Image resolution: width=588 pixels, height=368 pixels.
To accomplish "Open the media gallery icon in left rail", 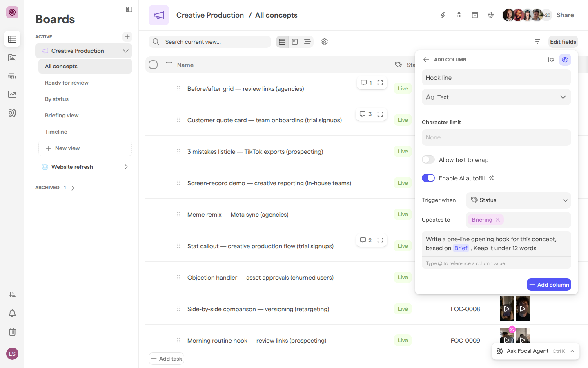I will (x=12, y=58).
